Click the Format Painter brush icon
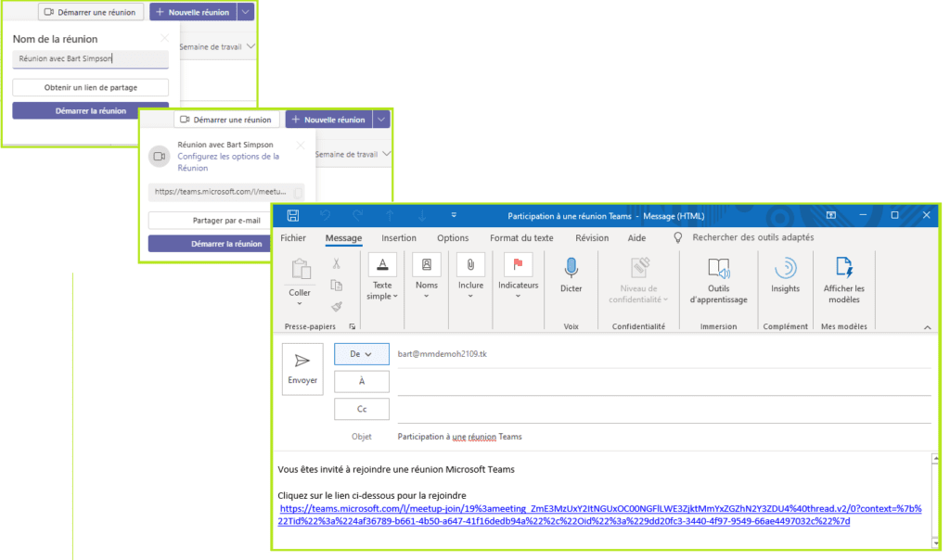Screen dimensions: 950x560 coord(336,306)
